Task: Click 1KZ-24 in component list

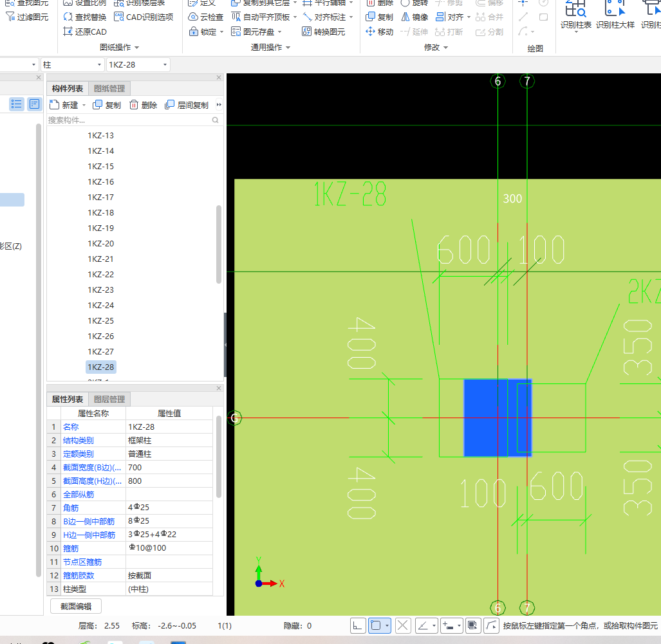Action: (101, 305)
